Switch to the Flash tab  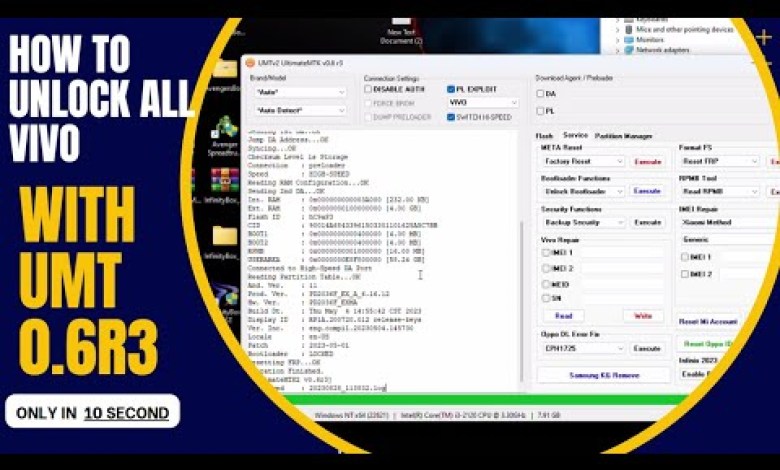[x=544, y=136]
